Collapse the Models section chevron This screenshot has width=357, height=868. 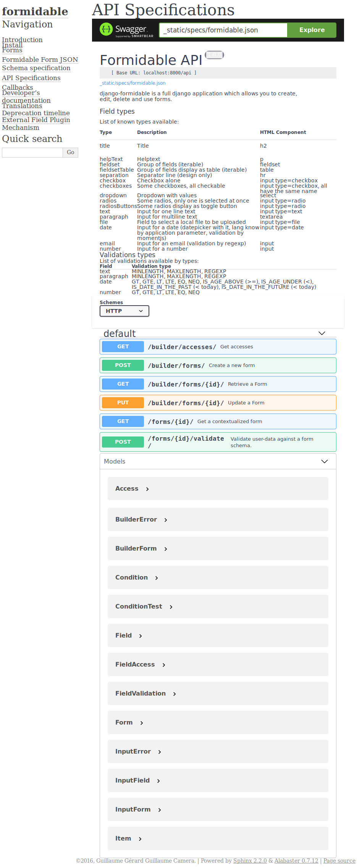click(x=325, y=461)
